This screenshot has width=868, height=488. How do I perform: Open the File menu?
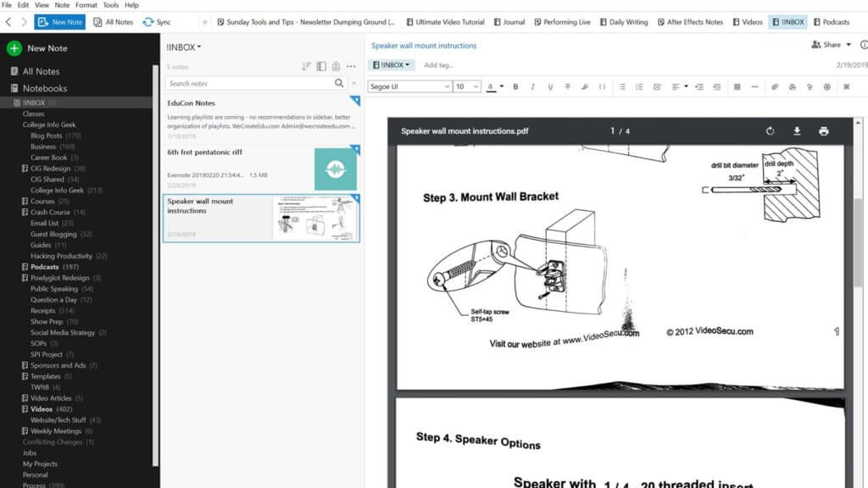click(7, 5)
